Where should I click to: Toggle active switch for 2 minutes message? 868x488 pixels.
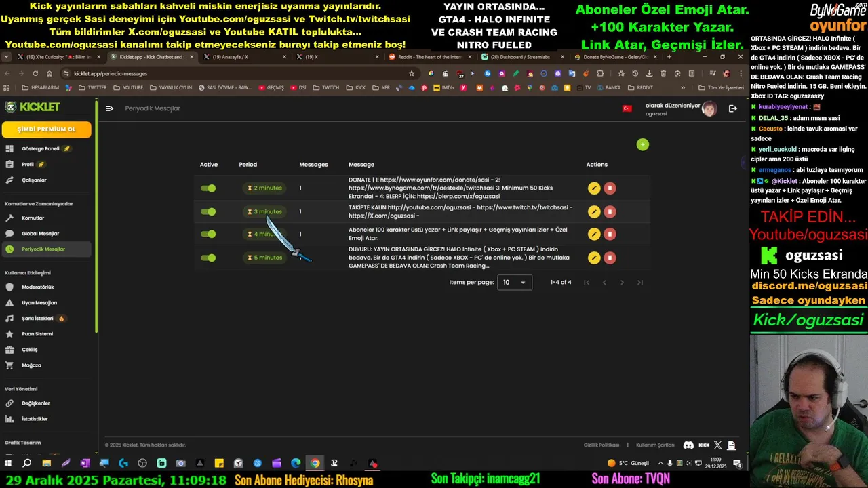[x=208, y=188]
